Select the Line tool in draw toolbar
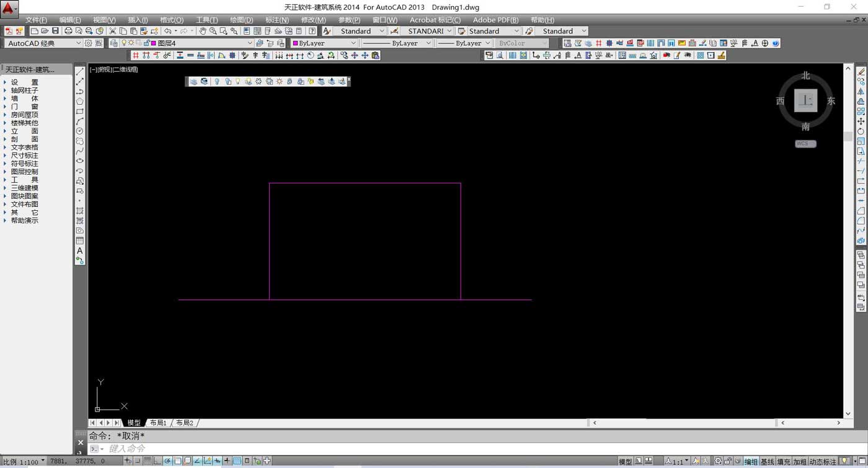Viewport: 868px width, 468px height. [80, 72]
